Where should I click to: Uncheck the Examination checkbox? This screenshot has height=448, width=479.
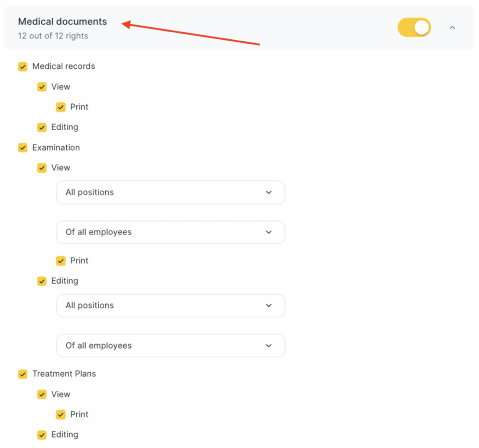pos(22,148)
